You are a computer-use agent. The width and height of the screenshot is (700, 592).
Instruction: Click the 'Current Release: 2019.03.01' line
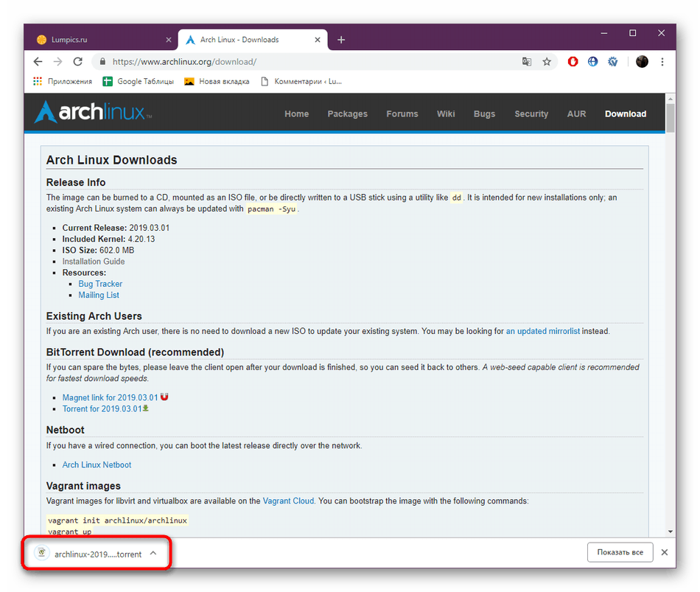tap(116, 228)
